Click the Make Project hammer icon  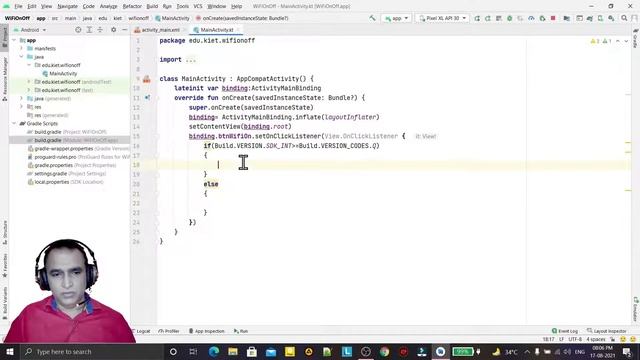pos(372,18)
